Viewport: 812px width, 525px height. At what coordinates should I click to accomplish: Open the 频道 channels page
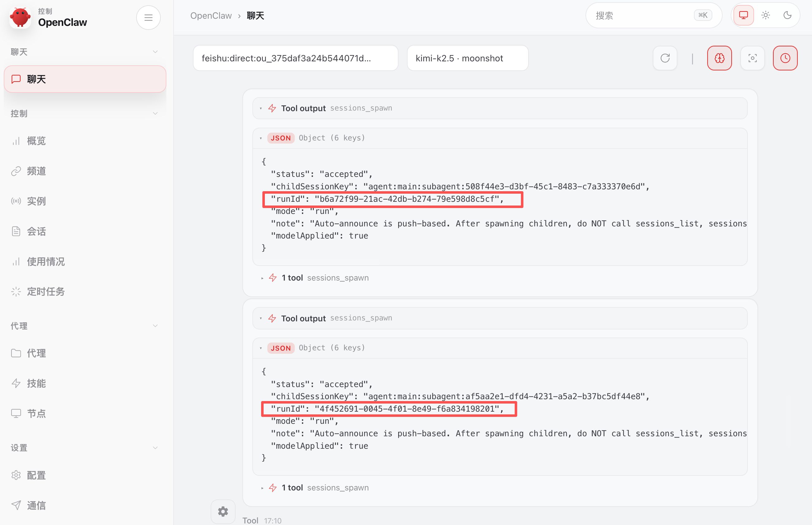36,171
